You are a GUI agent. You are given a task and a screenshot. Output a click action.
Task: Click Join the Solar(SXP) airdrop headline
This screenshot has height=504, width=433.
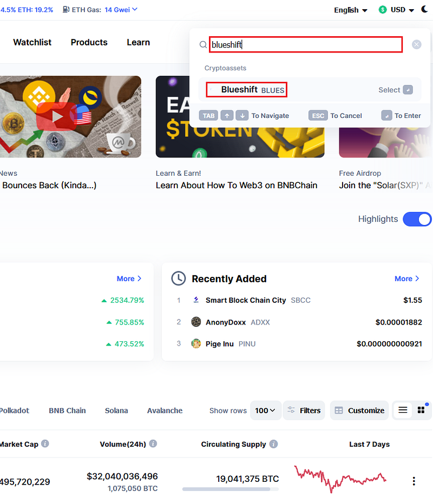coord(385,185)
